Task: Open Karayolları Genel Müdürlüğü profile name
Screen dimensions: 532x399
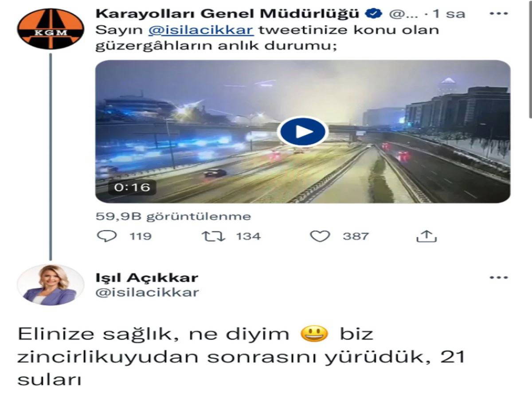Action: tap(227, 14)
